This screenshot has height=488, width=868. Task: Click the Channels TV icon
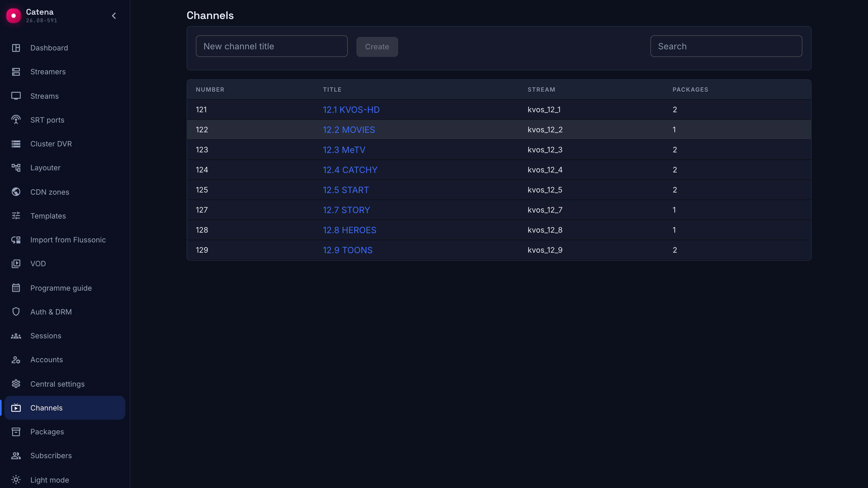[16, 408]
